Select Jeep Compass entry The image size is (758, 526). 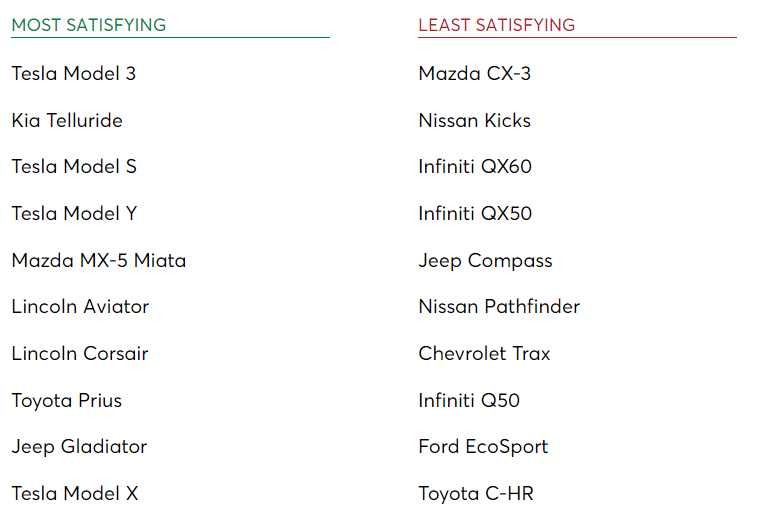(485, 262)
